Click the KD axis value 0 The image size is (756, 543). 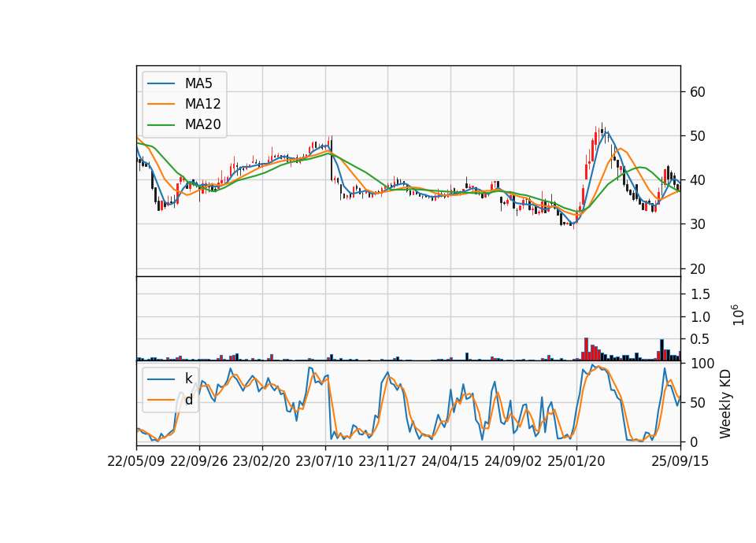coord(694,441)
